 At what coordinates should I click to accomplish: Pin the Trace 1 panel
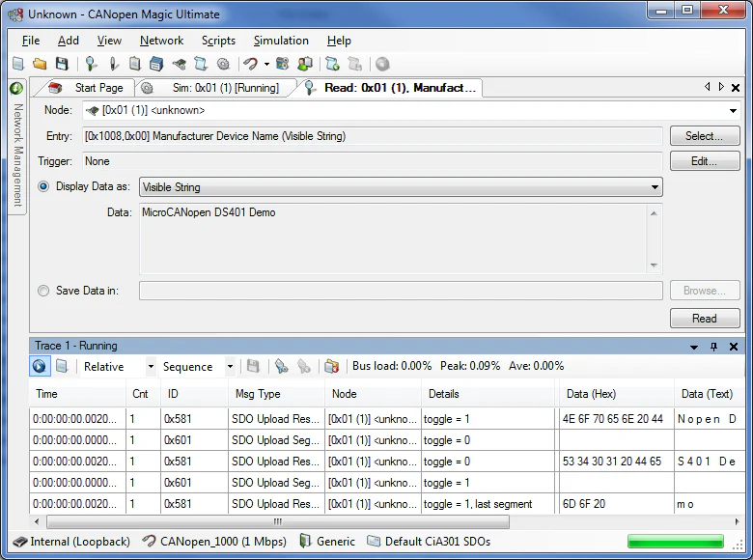point(713,347)
